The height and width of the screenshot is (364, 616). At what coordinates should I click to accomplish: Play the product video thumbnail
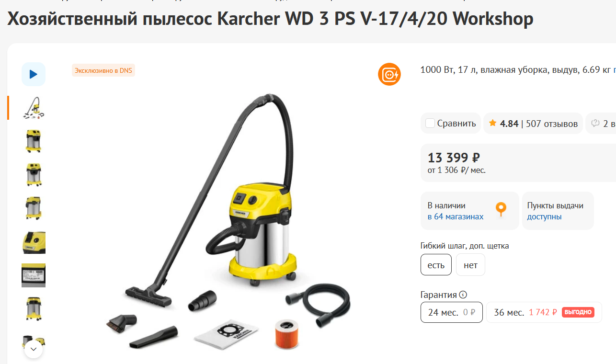(34, 74)
